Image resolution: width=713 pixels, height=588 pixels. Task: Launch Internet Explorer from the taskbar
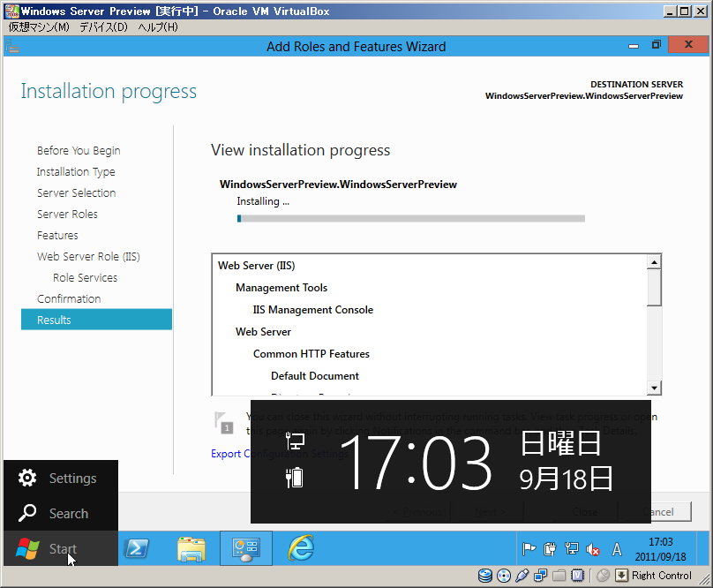(301, 548)
